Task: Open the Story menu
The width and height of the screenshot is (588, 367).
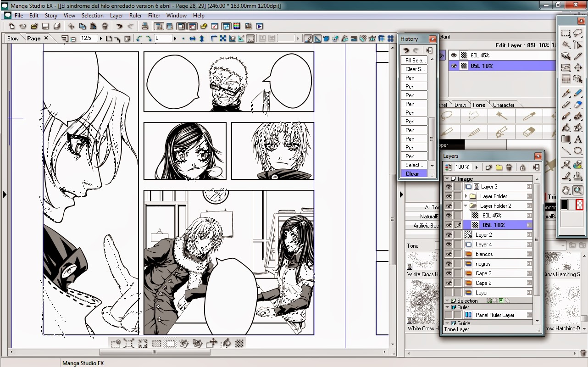Action: coord(51,16)
